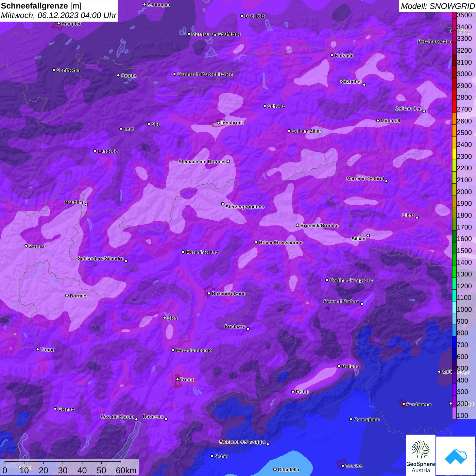This screenshot has width=476, height=476.
Task: Click the 'Schlanders/Silandro' label
Action: tap(101, 258)
